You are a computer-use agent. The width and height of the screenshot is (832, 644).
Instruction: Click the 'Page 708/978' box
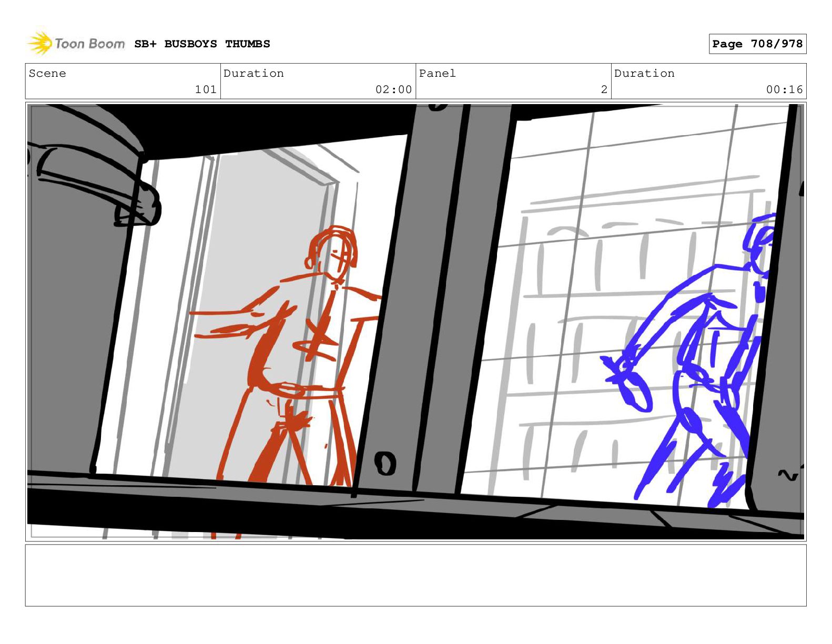click(757, 44)
